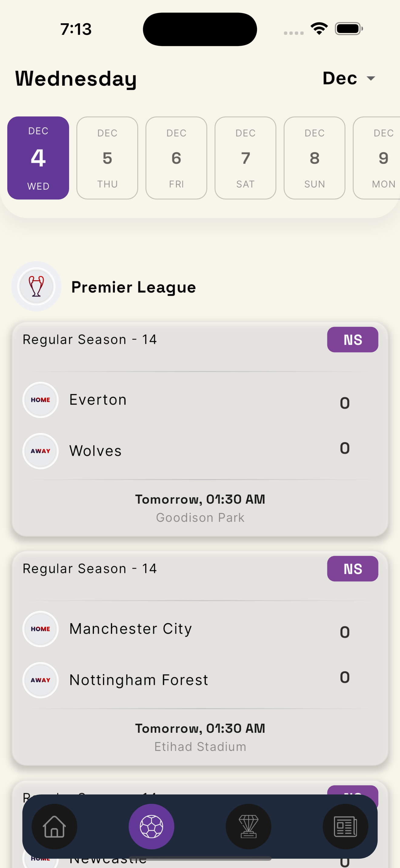Viewport: 400px width, 868px height.
Task: Pick Dec 7 Saturday in date strip
Action: (245, 158)
